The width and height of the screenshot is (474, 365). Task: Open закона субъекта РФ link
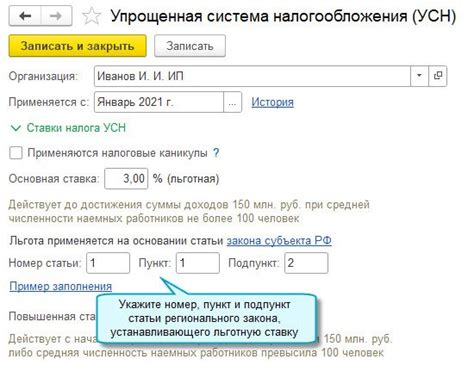coord(279,241)
